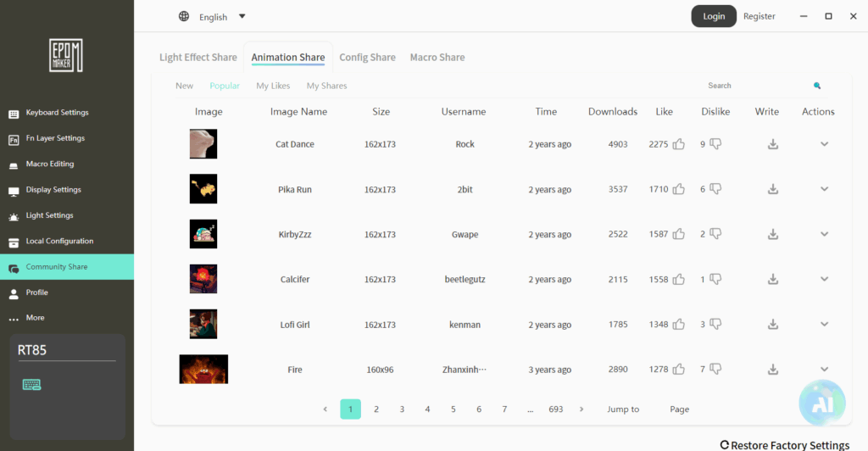
Task: Click the Login button
Action: point(714,16)
